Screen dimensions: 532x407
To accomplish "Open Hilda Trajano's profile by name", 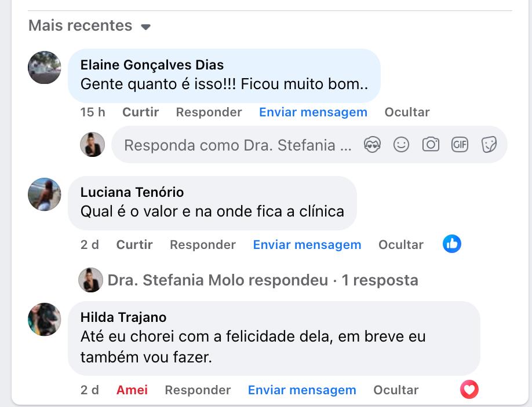I will click(123, 317).
